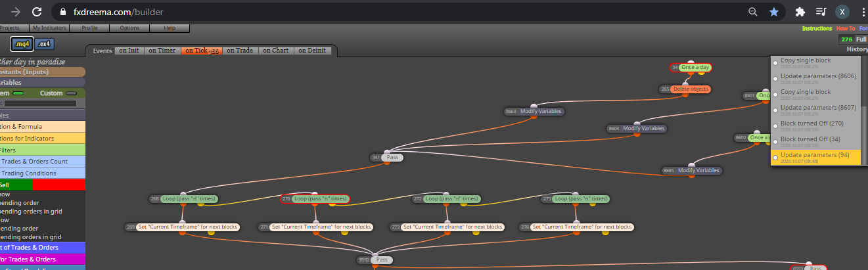Image resolution: width=868 pixels, height=270 pixels.
Task: Open the Instructions link
Action: click(817, 29)
